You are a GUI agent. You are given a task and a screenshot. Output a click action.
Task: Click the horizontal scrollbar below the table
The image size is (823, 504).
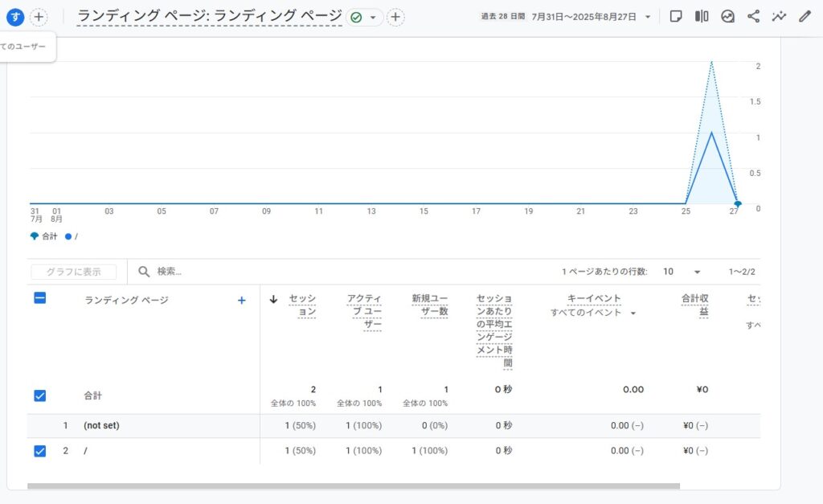pyautogui.click(x=354, y=486)
